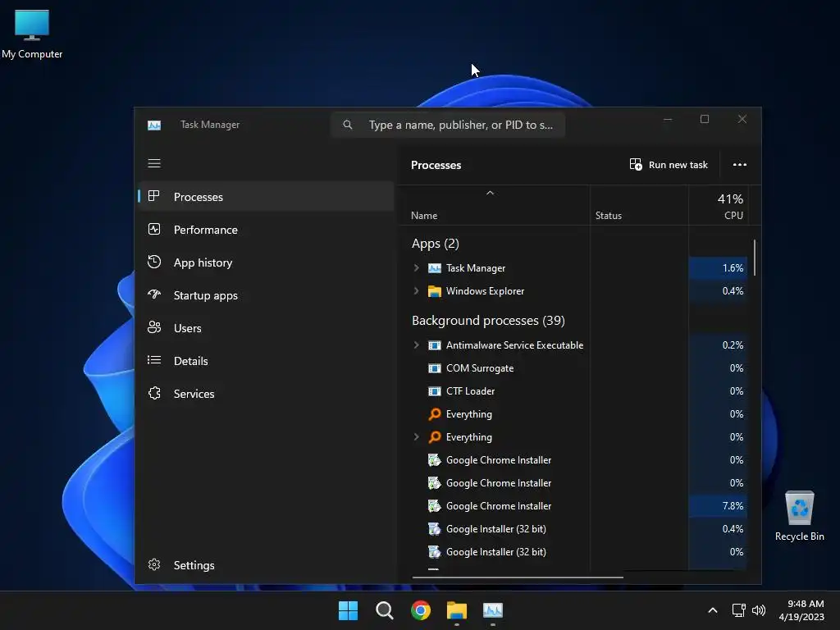
Task: Click the Antimalware Service Executable icon
Action: pos(435,345)
